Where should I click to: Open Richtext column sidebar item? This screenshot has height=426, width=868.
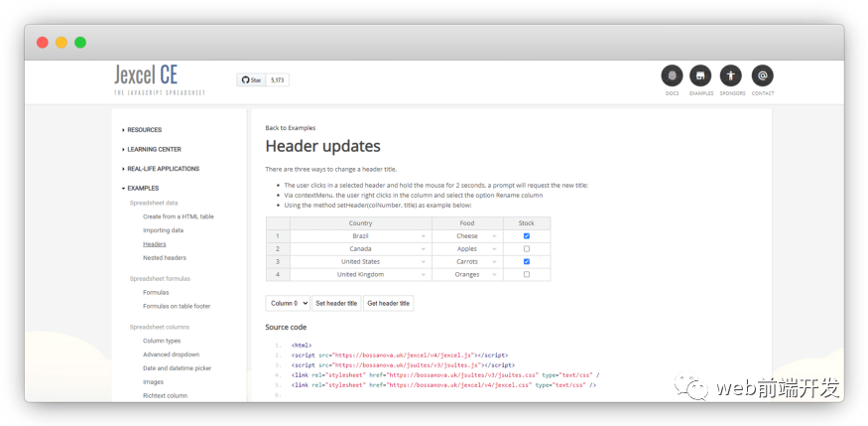(x=165, y=395)
